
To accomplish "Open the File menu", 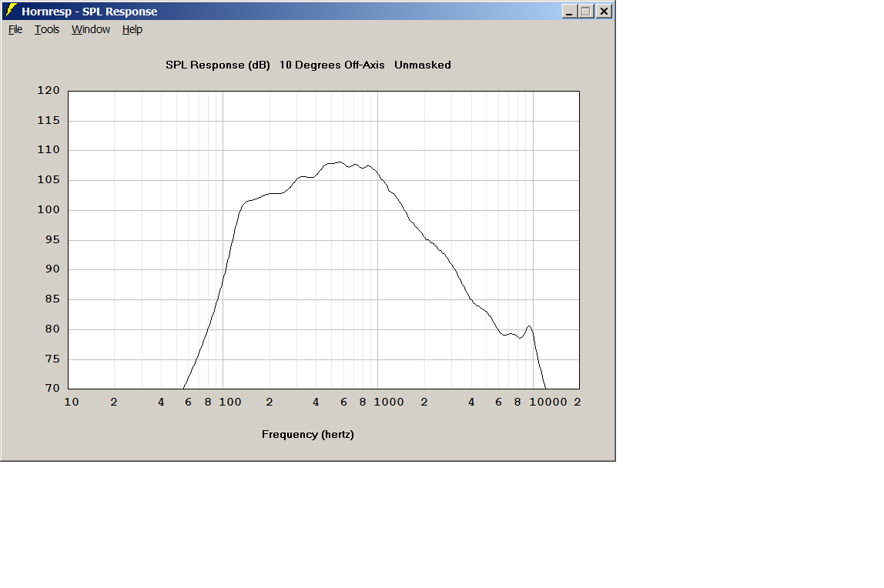I will pos(15,29).
